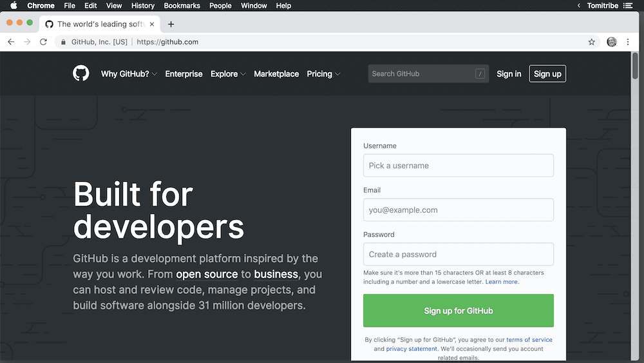Open the Chrome profile avatar
The height and width of the screenshot is (363, 644).
612,42
